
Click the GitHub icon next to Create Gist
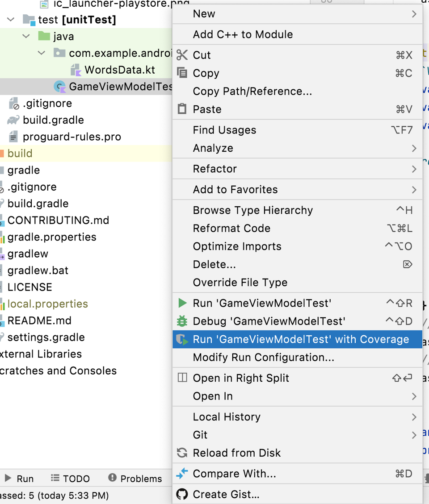pyautogui.click(x=182, y=494)
